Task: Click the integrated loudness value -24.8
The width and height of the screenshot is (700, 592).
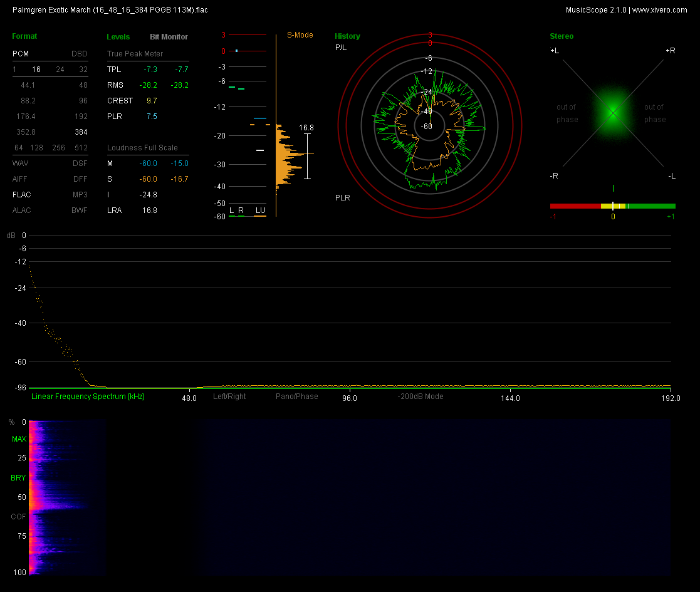Action: point(149,194)
